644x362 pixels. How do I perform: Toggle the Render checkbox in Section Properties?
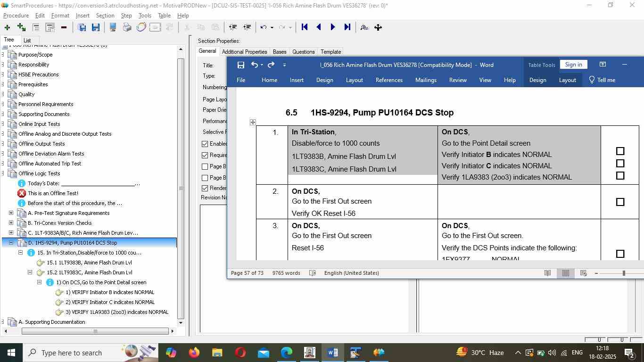(x=205, y=188)
